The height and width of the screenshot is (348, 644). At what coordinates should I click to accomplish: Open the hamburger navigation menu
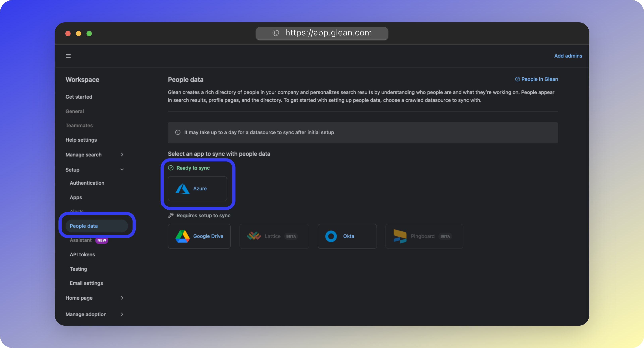[x=68, y=56]
